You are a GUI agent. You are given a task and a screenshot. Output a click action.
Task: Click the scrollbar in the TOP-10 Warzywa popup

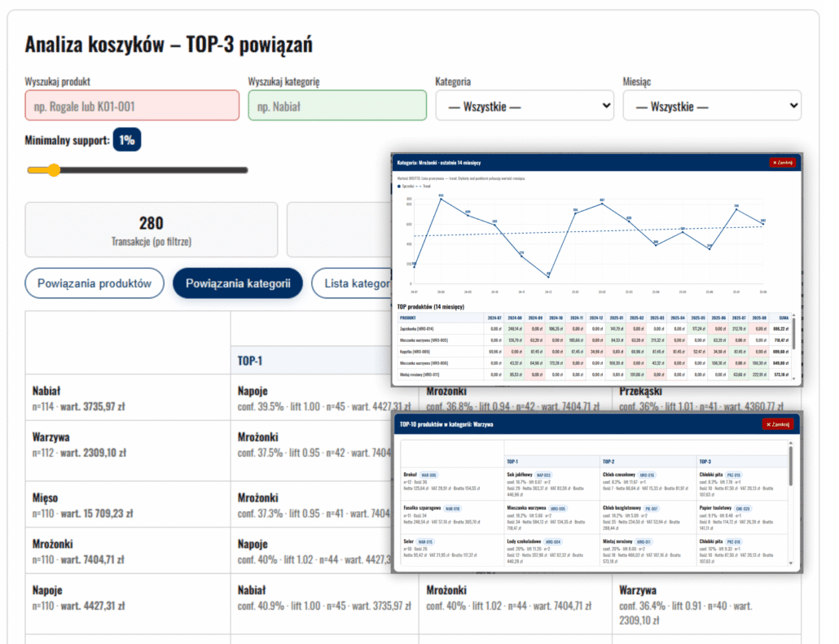790,468
